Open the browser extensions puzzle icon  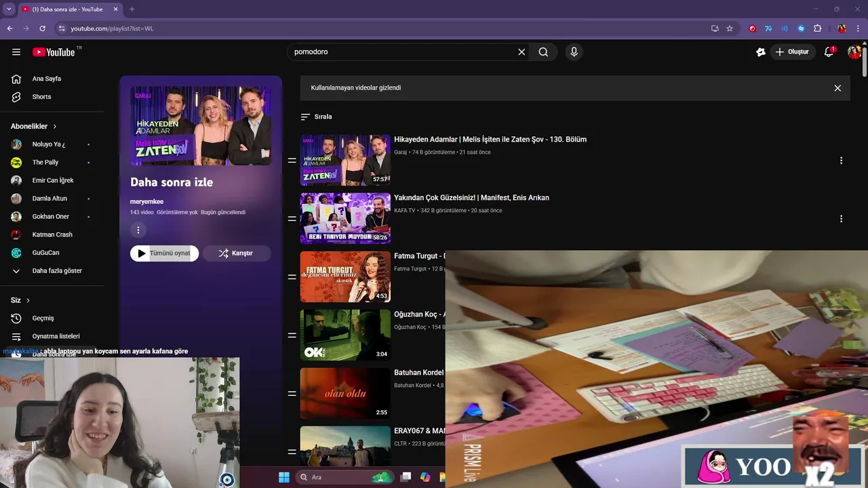tap(817, 28)
